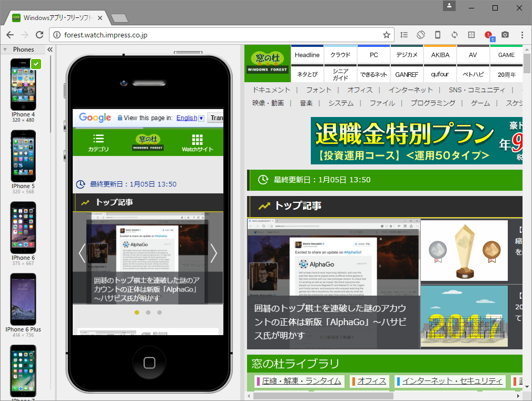Viewport: 532px width, 401px height.
Task: Advance the carousel with the right arrow
Action: point(213,253)
